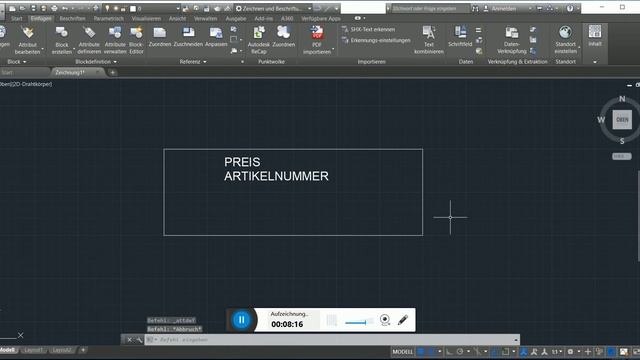Click the command line input field
The height and width of the screenshot is (360, 640).
[x=332, y=340]
